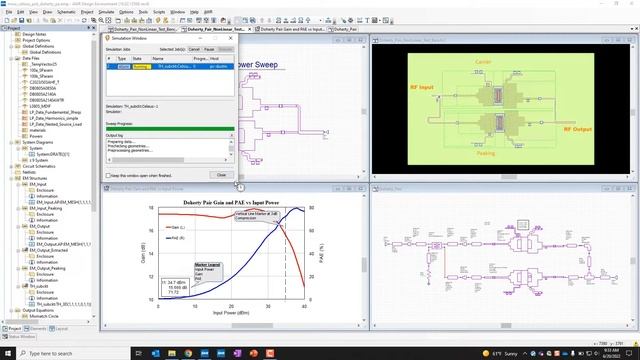The height and width of the screenshot is (360, 640).
Task: Open the Scripts menu
Action: 159,12
